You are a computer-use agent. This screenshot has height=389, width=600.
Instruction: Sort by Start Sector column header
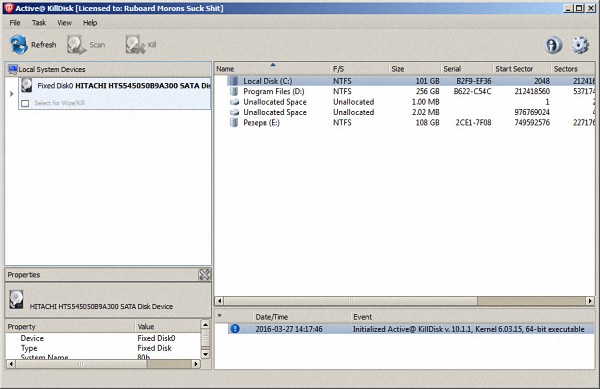click(522, 69)
